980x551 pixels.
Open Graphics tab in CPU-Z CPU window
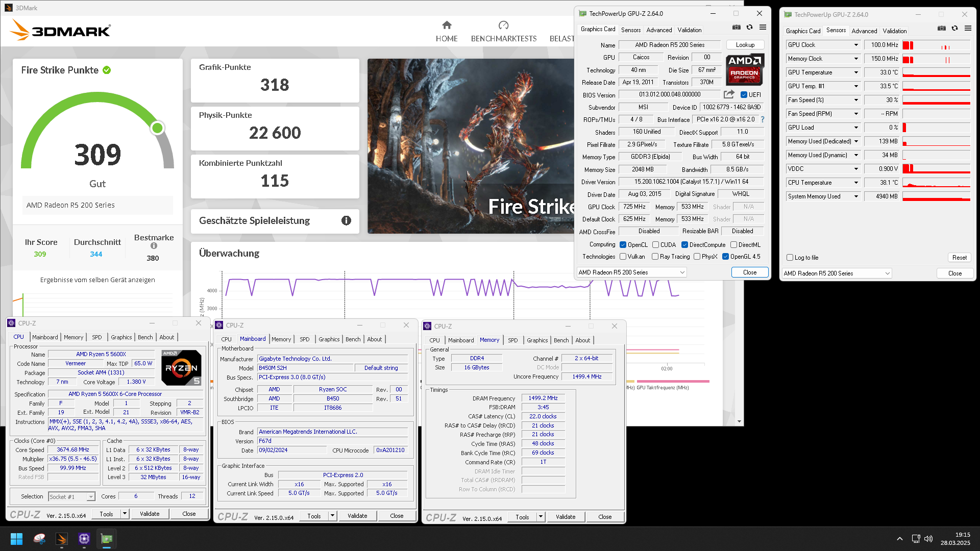point(121,337)
